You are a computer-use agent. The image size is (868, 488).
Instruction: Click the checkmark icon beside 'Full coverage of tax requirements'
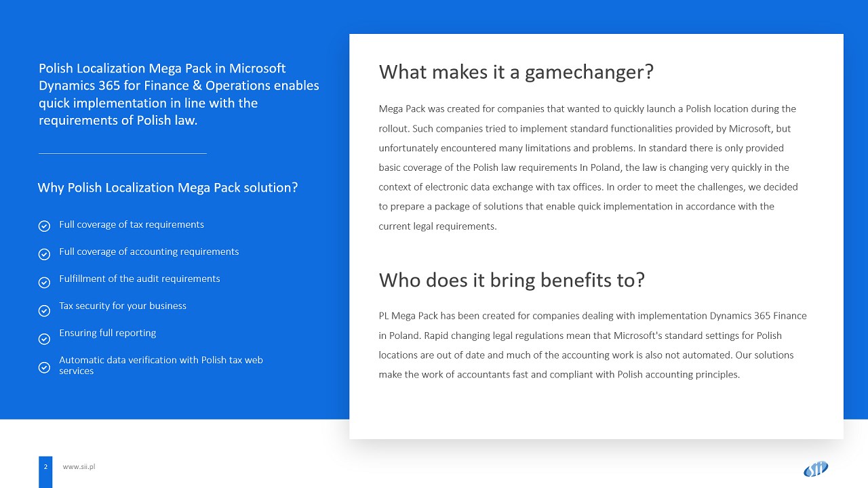click(x=44, y=226)
